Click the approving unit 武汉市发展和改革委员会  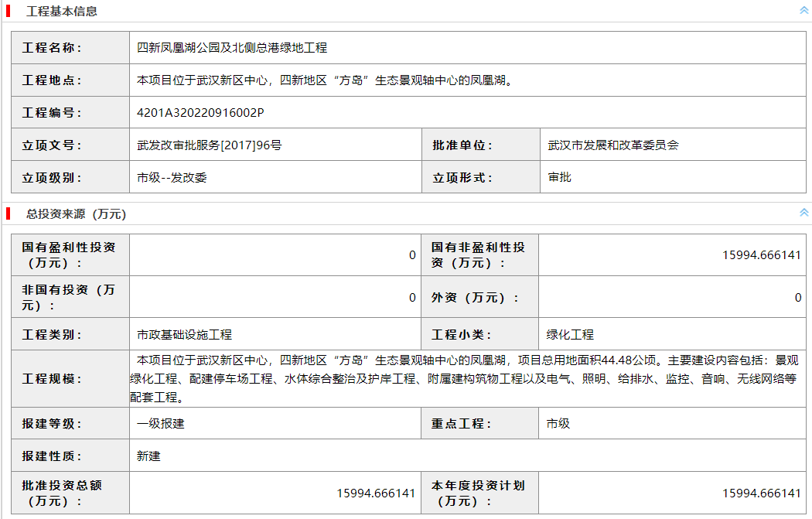612,145
